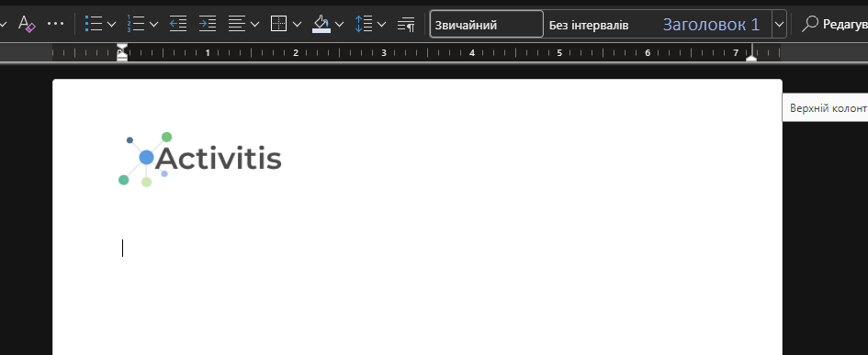Screen dimensions: 868x355
Task: Click the Clear Formatting icon
Action: (27, 25)
